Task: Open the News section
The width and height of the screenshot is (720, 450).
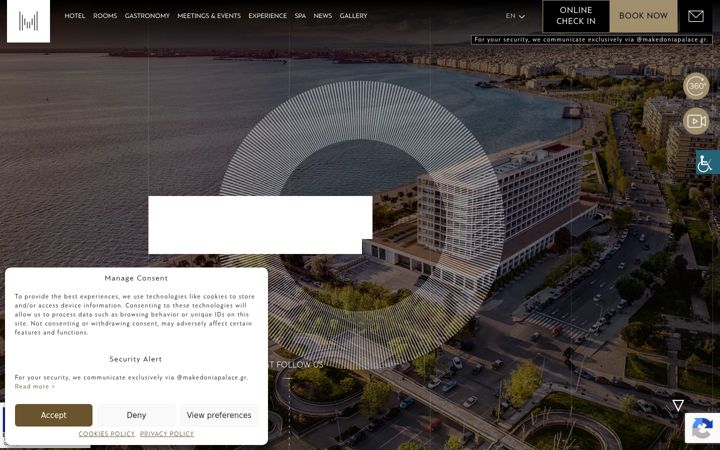Action: [x=322, y=16]
